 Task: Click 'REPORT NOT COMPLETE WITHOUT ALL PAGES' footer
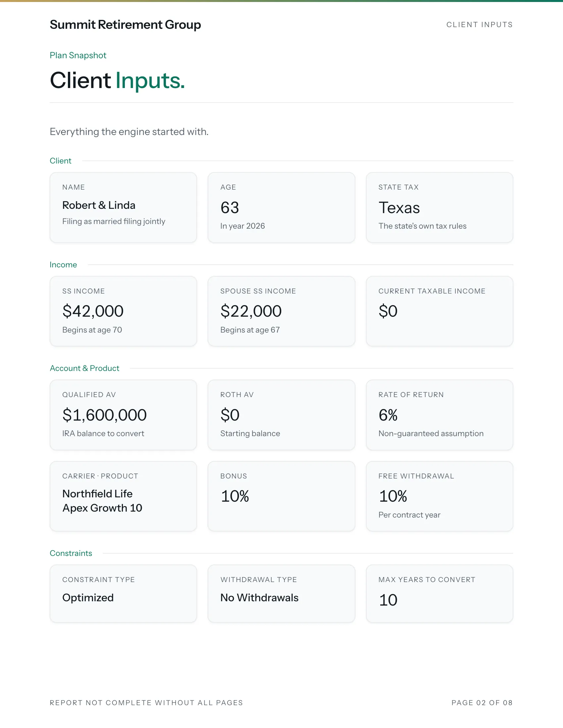146,703
